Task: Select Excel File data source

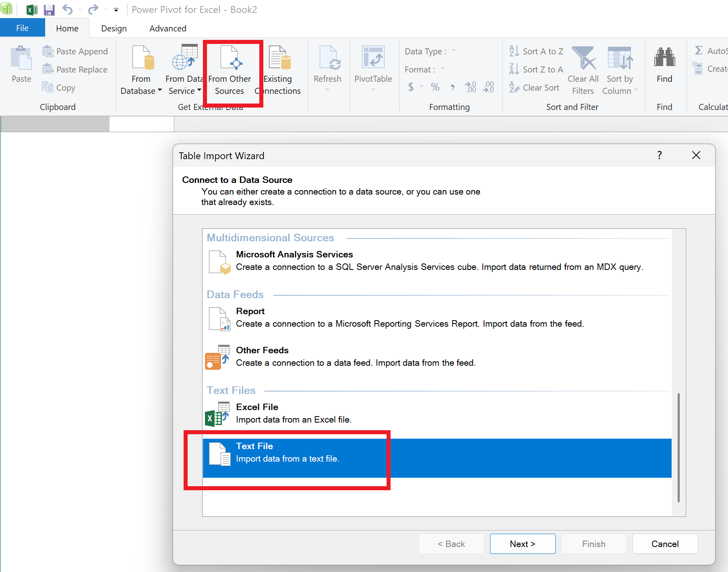Action: (x=257, y=413)
